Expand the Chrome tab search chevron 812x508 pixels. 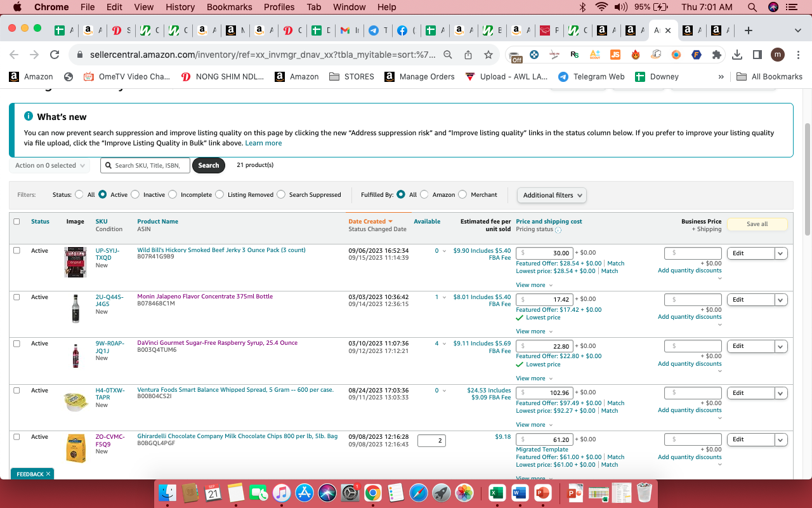click(797, 30)
